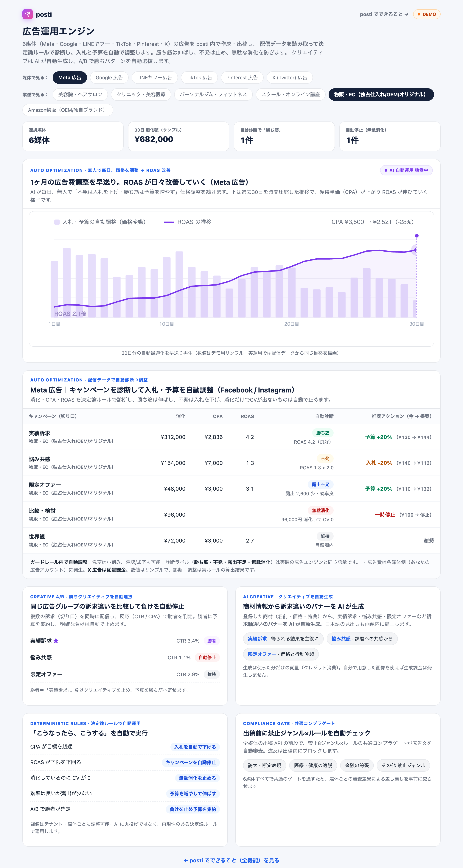
Task: Click the 入札 -20% recommended action
Action: [379, 463]
